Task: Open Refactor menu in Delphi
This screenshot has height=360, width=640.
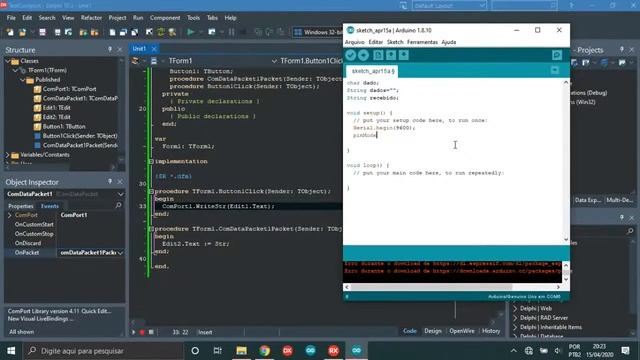Action: point(91,18)
